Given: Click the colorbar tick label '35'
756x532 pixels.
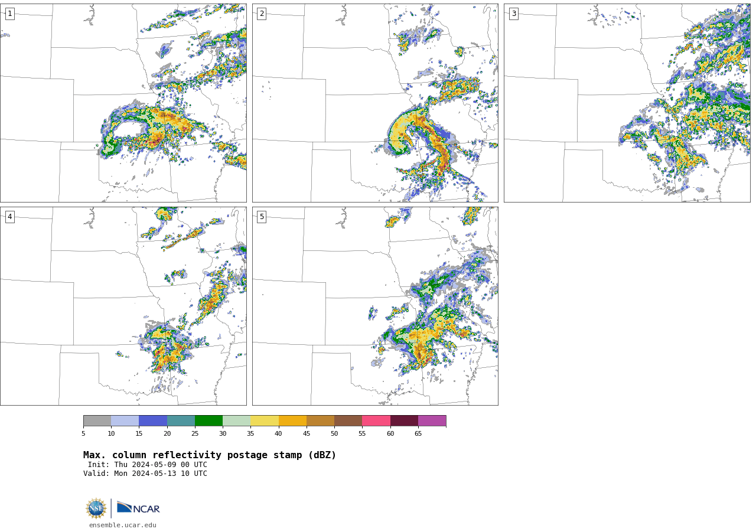Looking at the screenshot, I should click(x=250, y=434).
